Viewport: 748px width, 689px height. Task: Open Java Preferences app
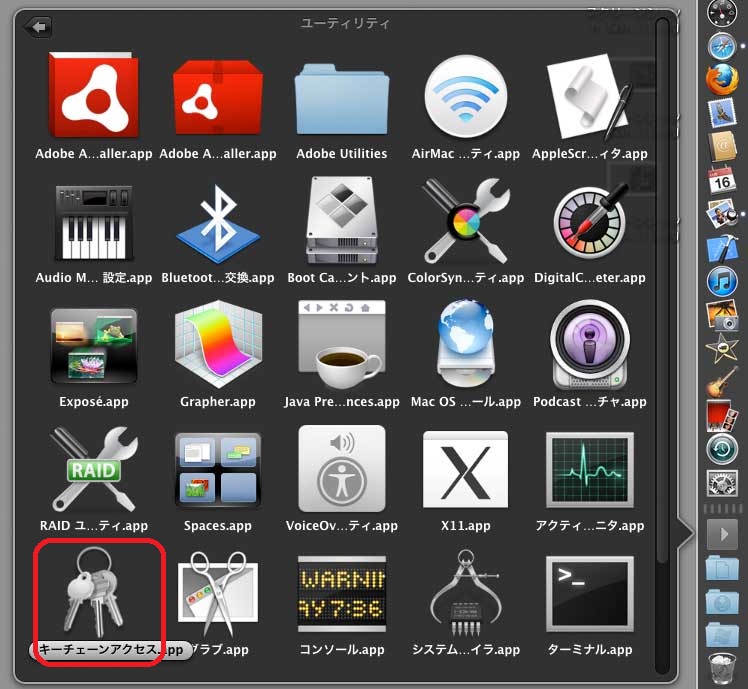[342, 350]
